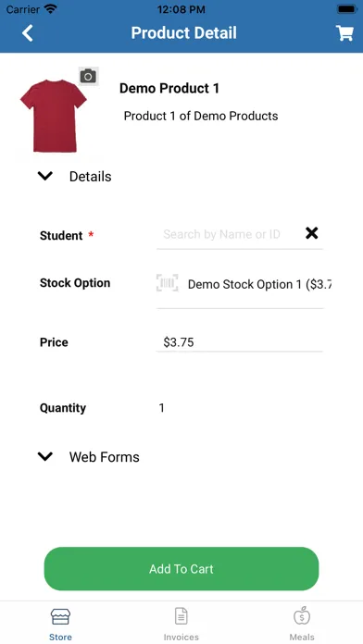The image size is (363, 644).
Task: Switch to the Meals tab
Action: (x=302, y=623)
